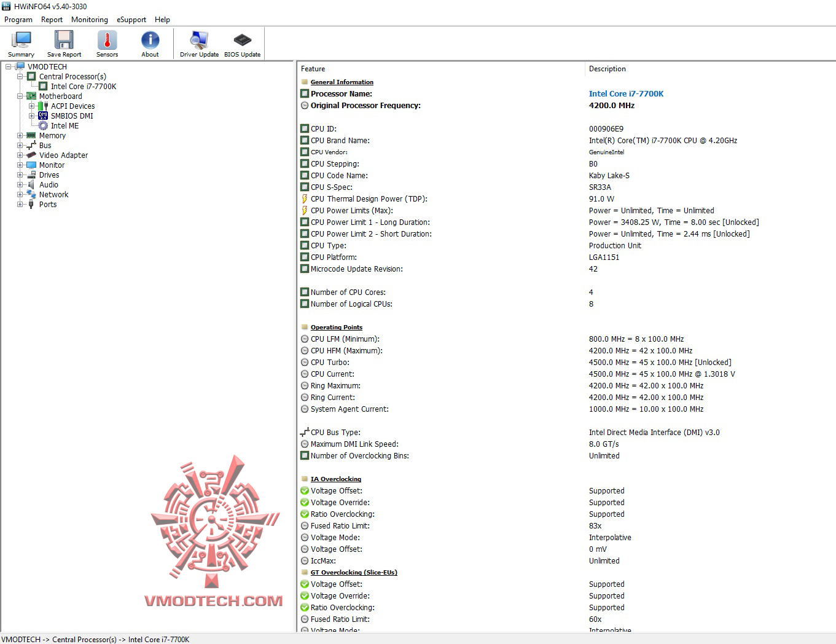Click the Intel Core i7-7700K processor name link
836x644 pixels.
[x=626, y=93]
